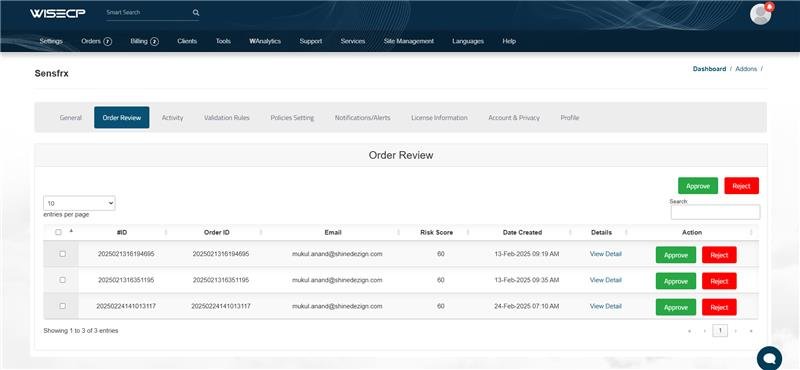This screenshot has width=800, height=370.
Task: Open the Policies Setting tab
Action: [x=292, y=117]
